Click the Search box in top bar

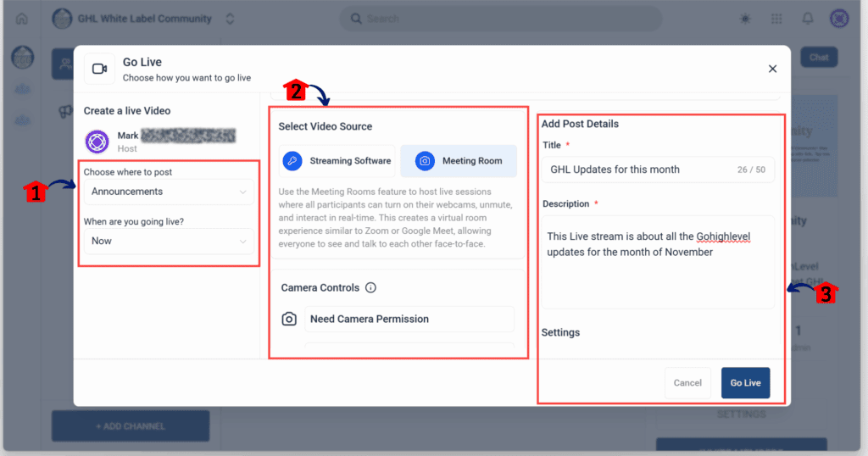[x=500, y=19]
